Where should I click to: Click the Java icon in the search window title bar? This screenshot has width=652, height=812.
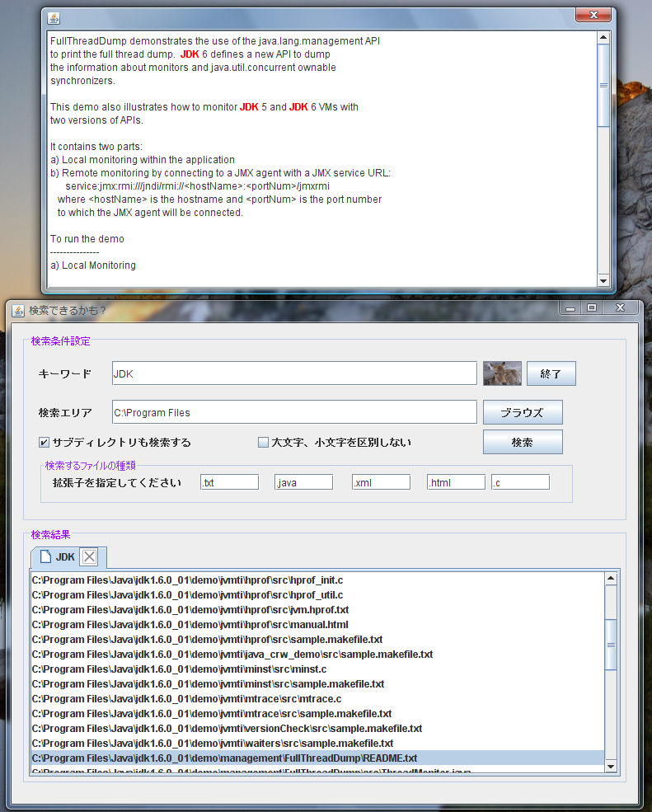(x=18, y=311)
